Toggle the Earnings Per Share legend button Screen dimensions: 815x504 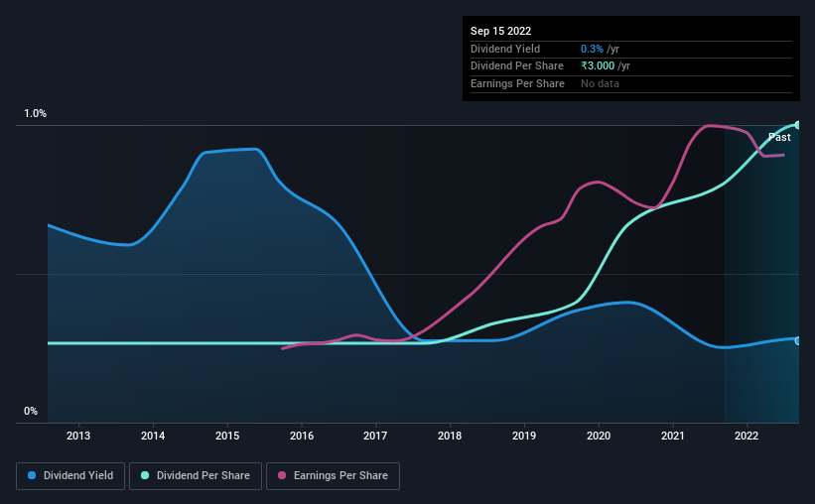[333, 475]
